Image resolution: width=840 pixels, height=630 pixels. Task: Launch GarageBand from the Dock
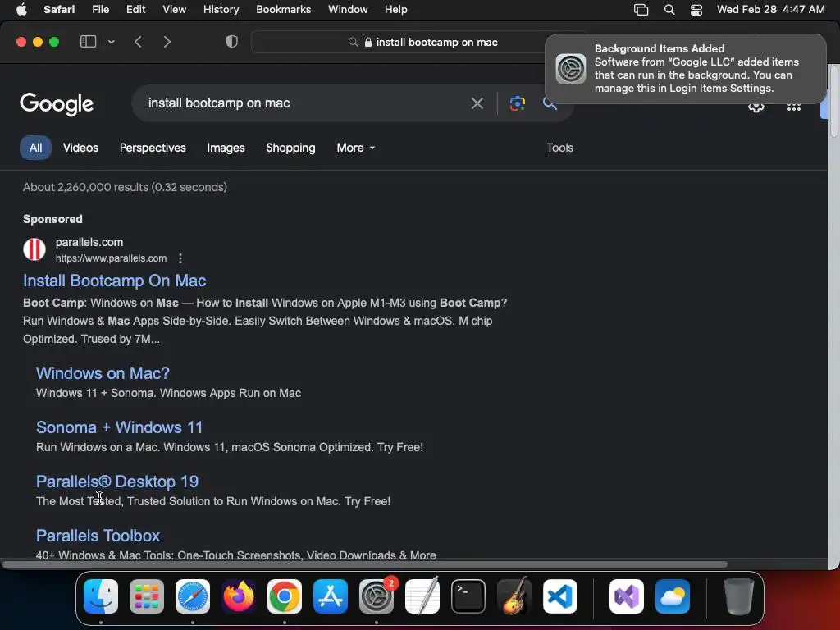(514, 596)
